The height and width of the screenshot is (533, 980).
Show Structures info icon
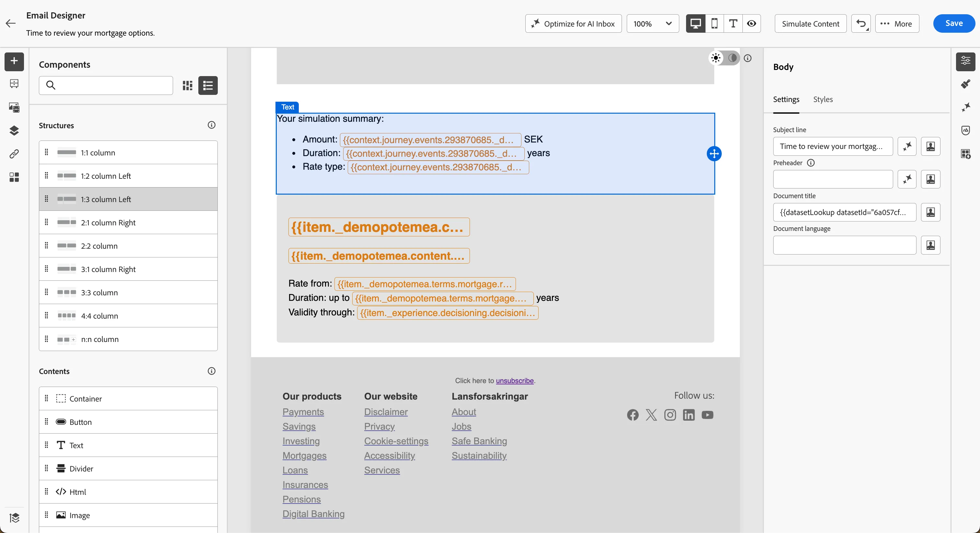click(x=212, y=125)
